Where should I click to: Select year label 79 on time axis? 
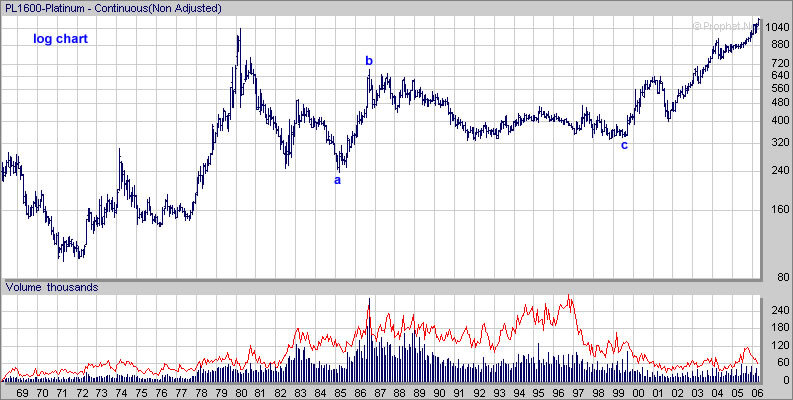221,393
